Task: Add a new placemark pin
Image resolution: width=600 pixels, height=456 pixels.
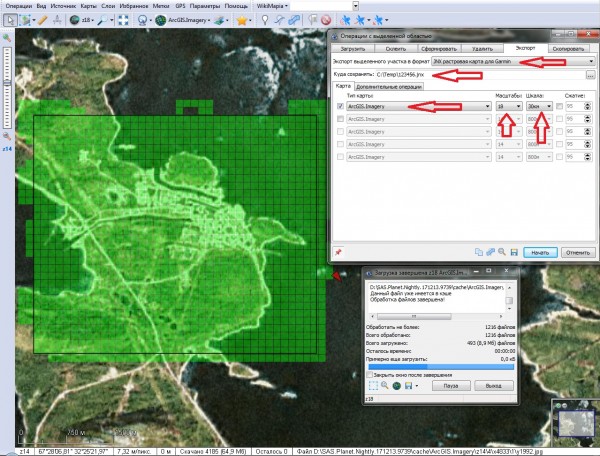Action: pyautogui.click(x=264, y=20)
